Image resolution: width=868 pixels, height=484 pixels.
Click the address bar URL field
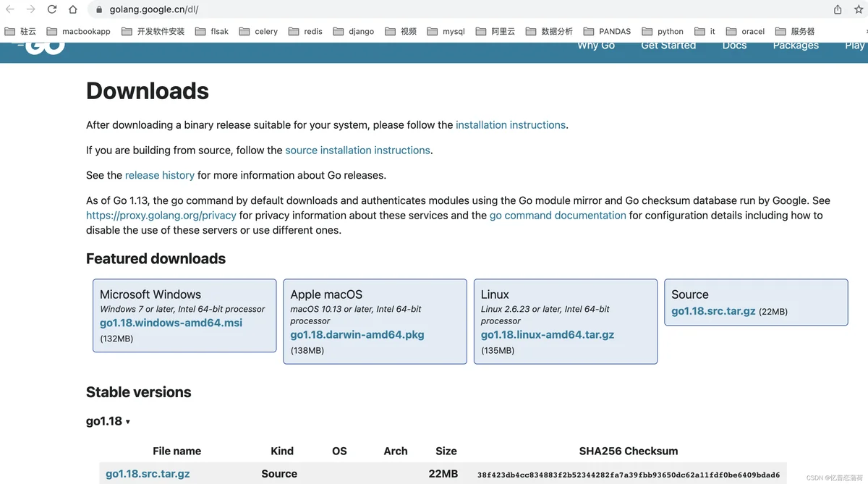point(463,10)
